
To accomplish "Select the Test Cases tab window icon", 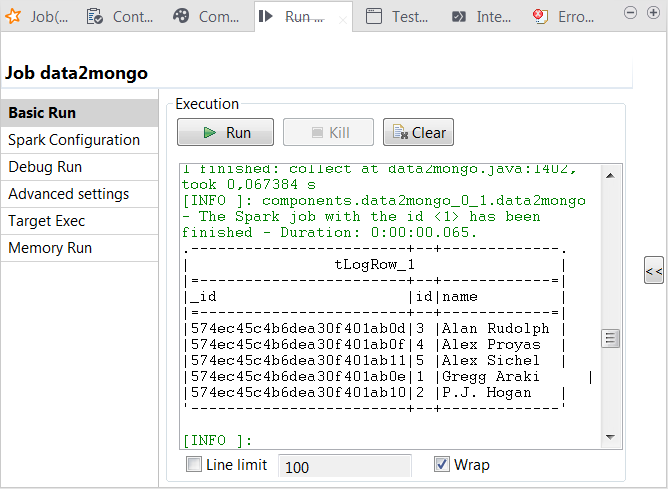I will [374, 16].
